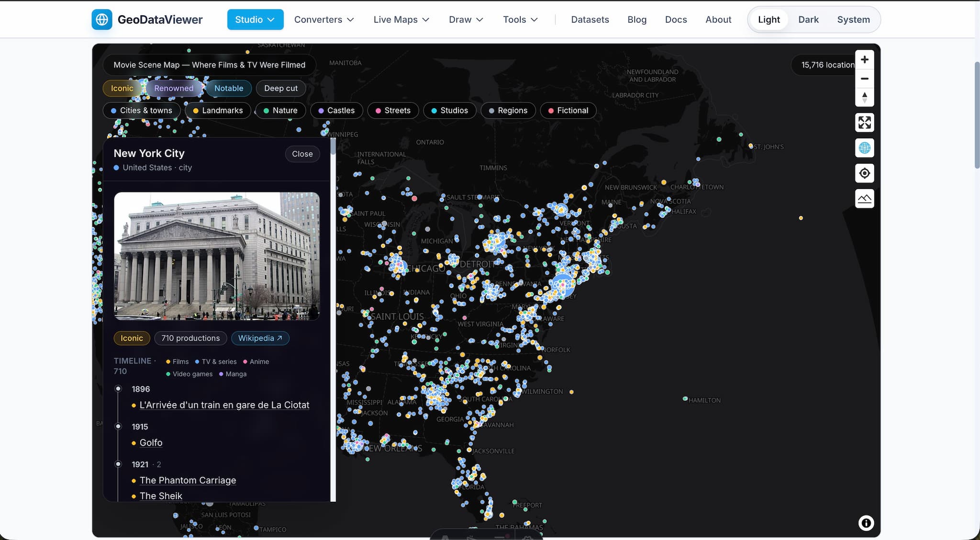The width and height of the screenshot is (980, 540).
Task: Open the Draw dropdown menu
Action: [466, 20]
